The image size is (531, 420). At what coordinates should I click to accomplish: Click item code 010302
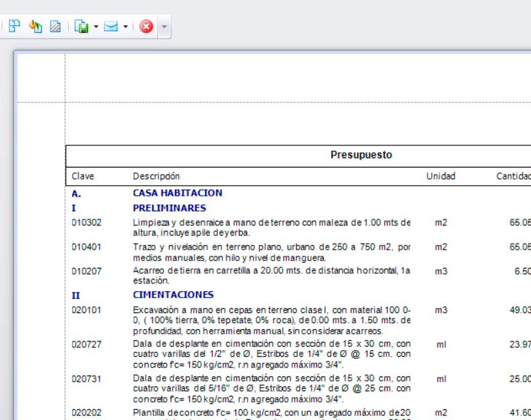point(87,222)
